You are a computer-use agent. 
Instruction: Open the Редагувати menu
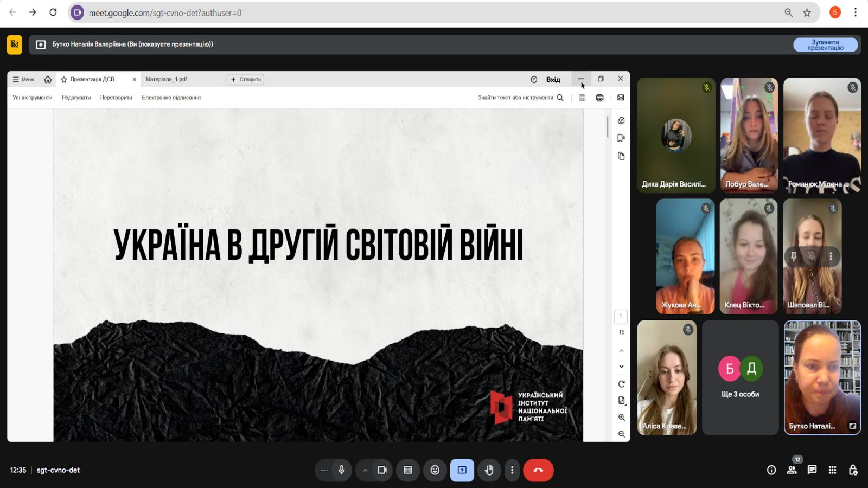[76, 98]
